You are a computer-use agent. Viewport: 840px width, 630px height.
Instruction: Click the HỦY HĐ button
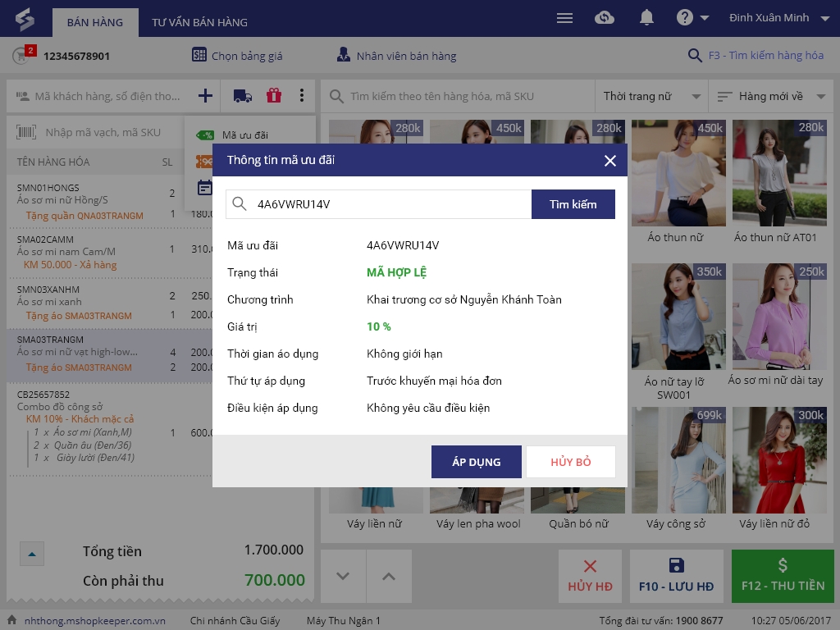(590, 577)
